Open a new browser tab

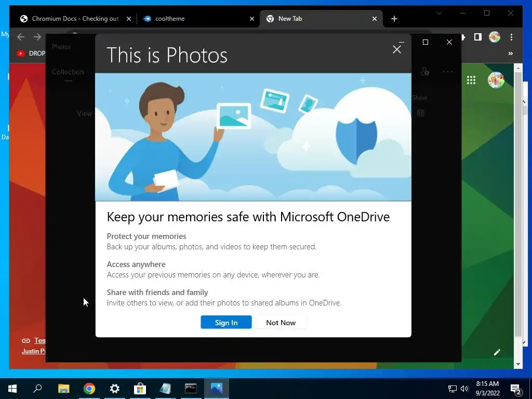(x=394, y=19)
